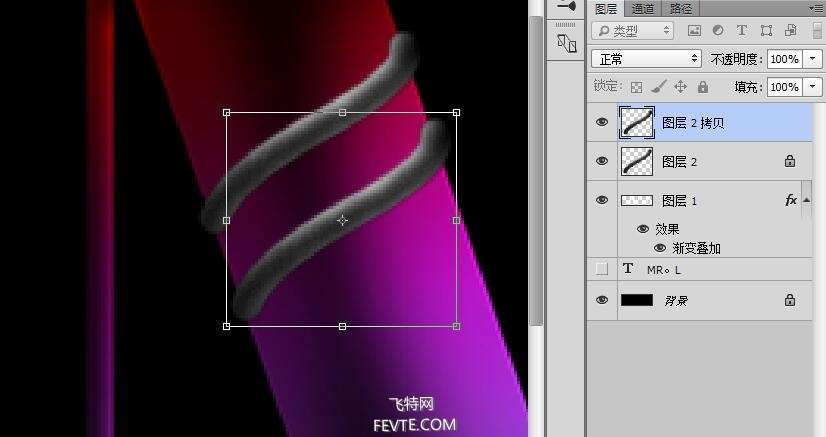The image size is (826, 437).
Task: Lock transparent pixels checkerboard icon
Action: [x=637, y=87]
